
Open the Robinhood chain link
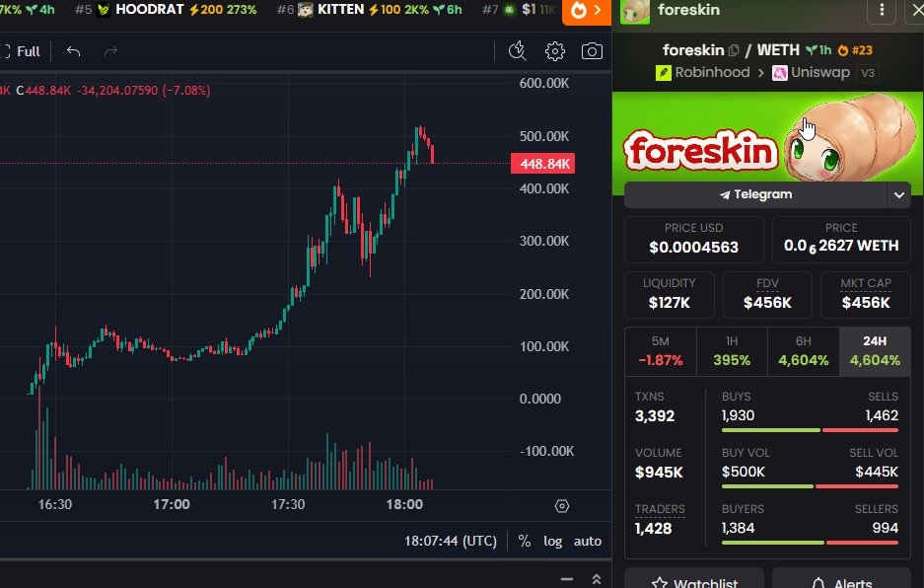pos(702,73)
